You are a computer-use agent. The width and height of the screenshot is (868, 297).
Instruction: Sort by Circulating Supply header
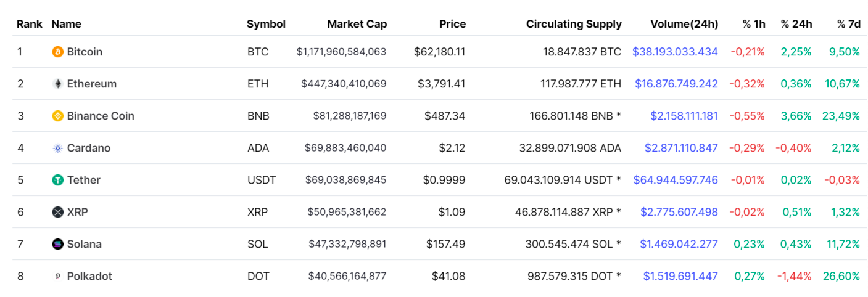pyautogui.click(x=573, y=24)
